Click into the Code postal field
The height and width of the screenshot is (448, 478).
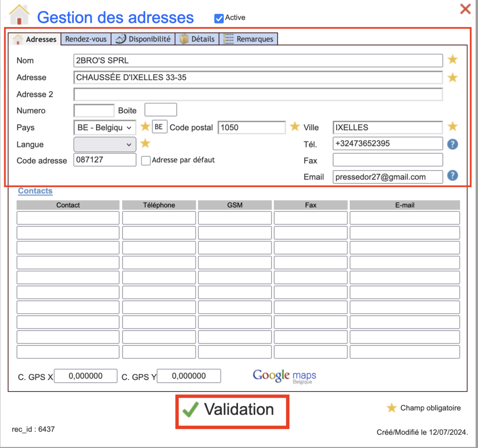pos(252,127)
